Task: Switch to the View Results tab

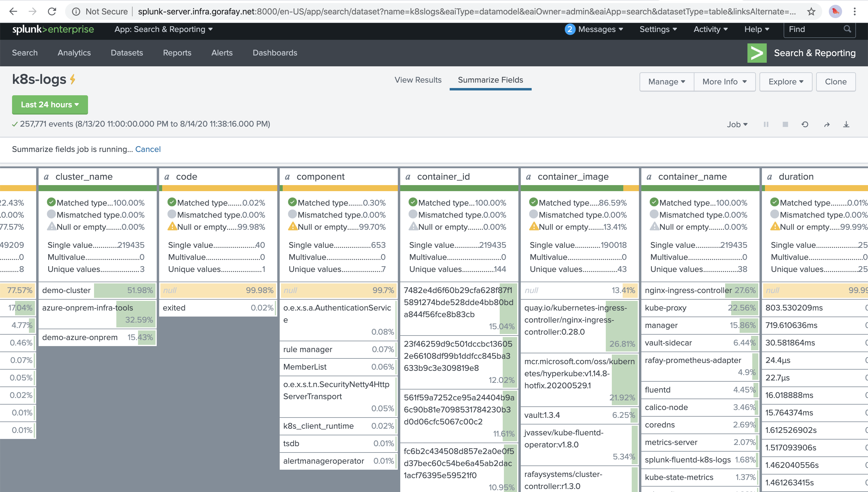Action: 418,80
